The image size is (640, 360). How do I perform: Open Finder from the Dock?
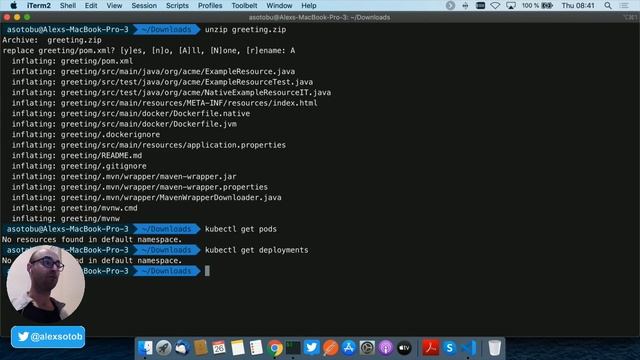(x=145, y=348)
